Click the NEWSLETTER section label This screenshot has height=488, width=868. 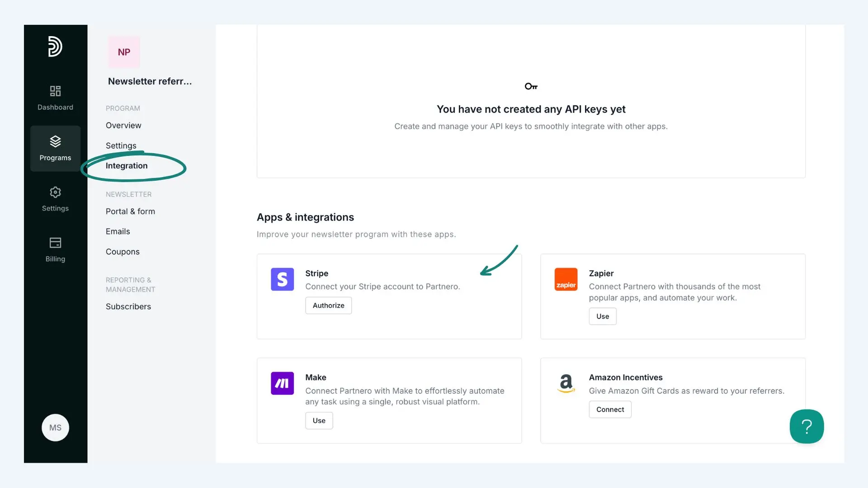pos(129,194)
